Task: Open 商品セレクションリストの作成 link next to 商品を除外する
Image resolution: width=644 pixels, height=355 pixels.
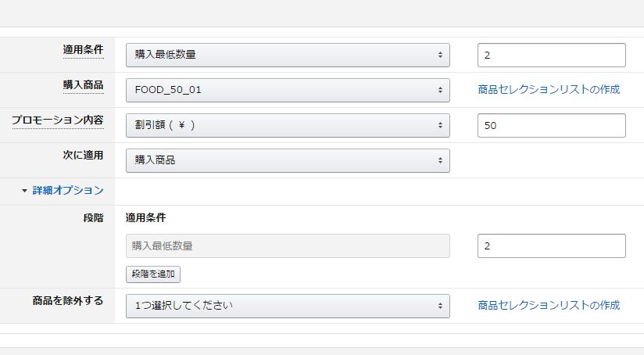Action: click(549, 305)
